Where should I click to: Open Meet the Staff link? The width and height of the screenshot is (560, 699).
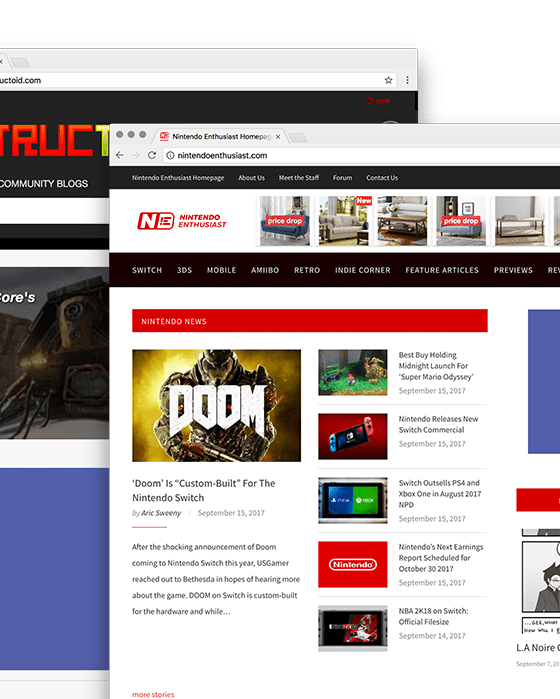299,178
